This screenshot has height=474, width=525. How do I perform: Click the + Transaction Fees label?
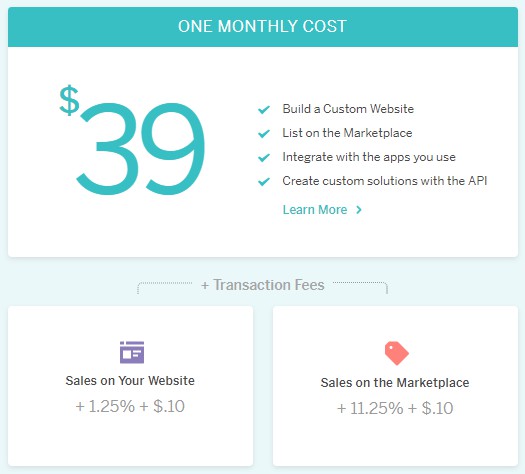click(x=263, y=285)
